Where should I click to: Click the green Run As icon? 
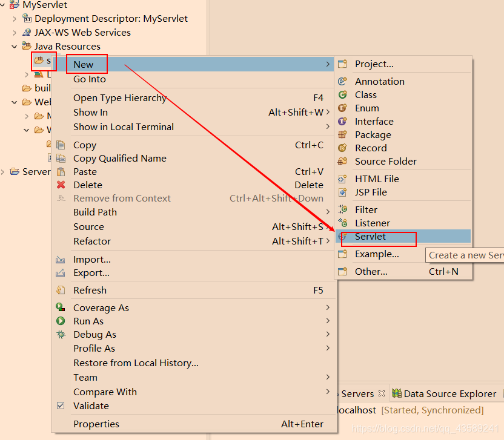tap(61, 321)
